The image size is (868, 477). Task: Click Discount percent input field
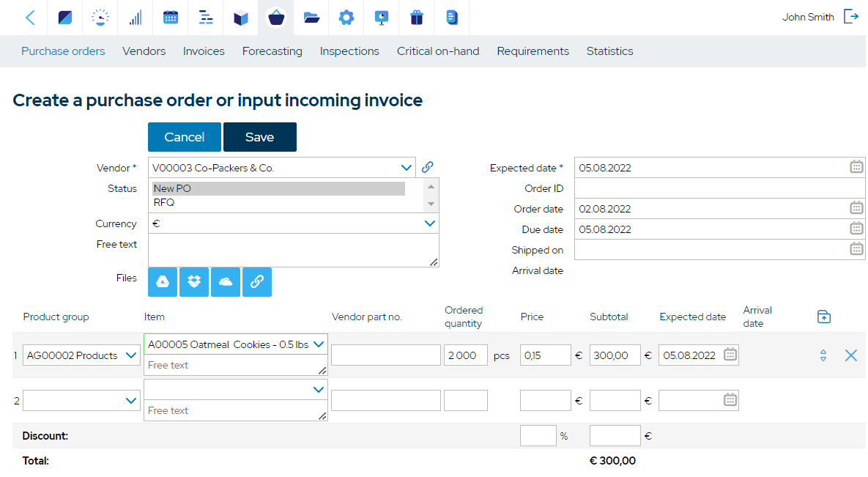click(538, 435)
